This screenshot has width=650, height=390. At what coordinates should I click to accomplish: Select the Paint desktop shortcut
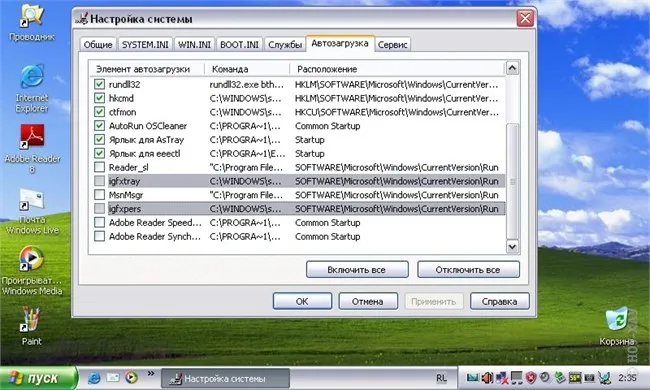31,326
